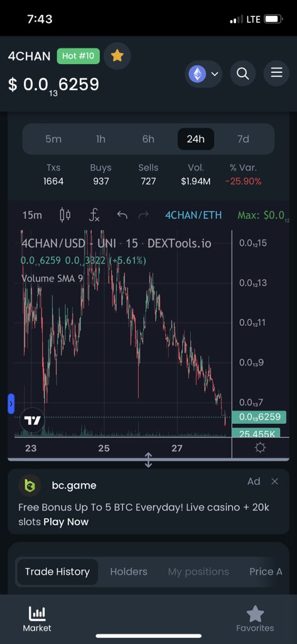The image size is (297, 644).
Task: Click the 727 sells value
Action: (x=148, y=181)
